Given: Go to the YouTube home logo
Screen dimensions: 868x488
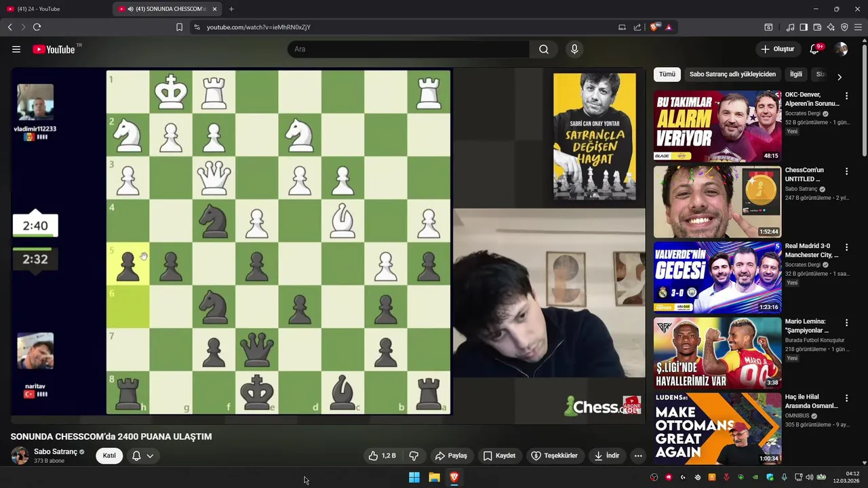Looking at the screenshot, I should [54, 49].
